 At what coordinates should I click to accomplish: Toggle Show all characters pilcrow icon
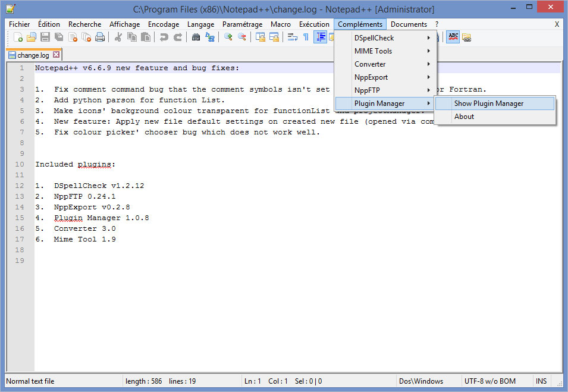point(306,37)
